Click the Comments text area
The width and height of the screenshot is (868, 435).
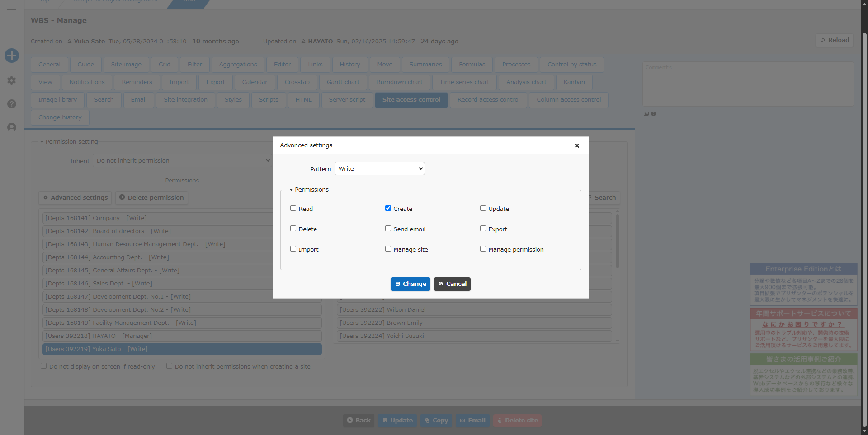[748, 84]
